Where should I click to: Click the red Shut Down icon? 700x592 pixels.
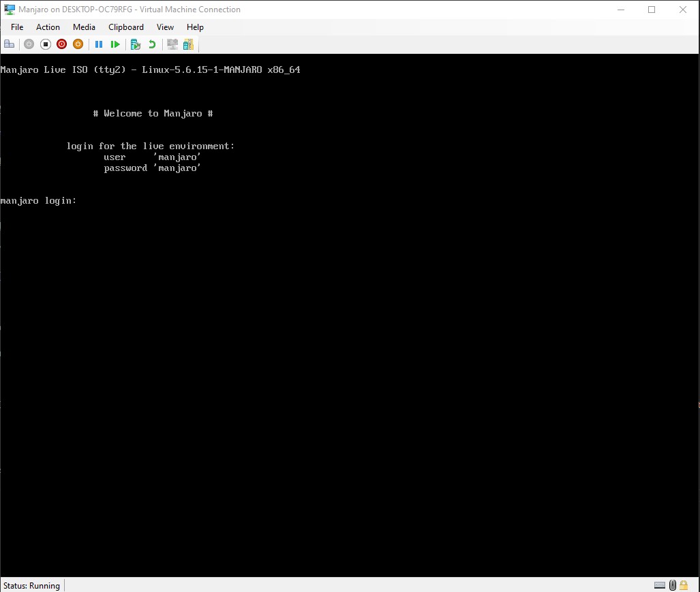[61, 44]
